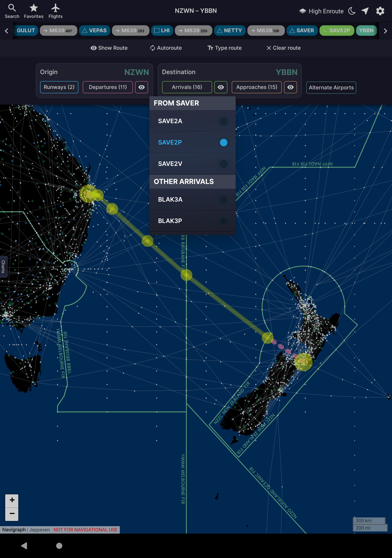Screen dimensions: 392x558
Task: Zoom in map with plus button
Action: pyautogui.click(x=12, y=501)
